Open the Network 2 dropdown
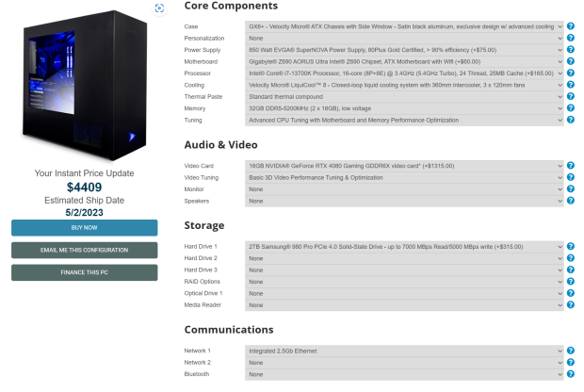This screenshot has height=392, width=584. click(404, 362)
